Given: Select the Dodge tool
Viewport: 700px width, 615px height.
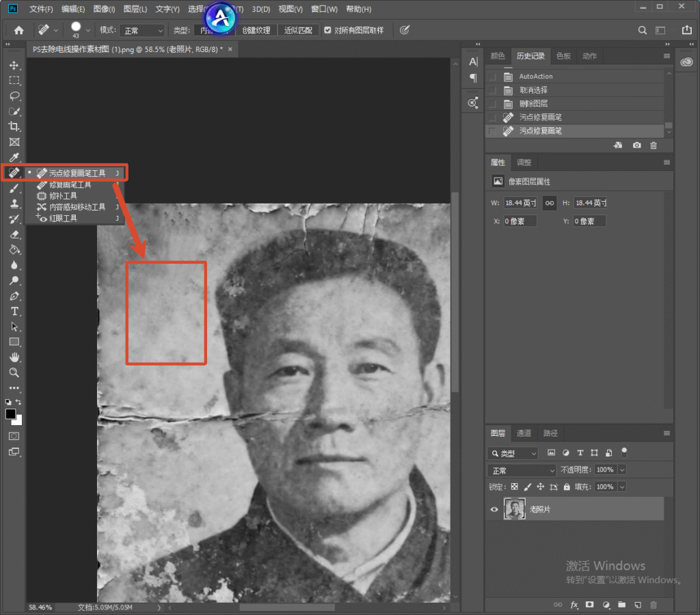Looking at the screenshot, I should pyautogui.click(x=14, y=280).
